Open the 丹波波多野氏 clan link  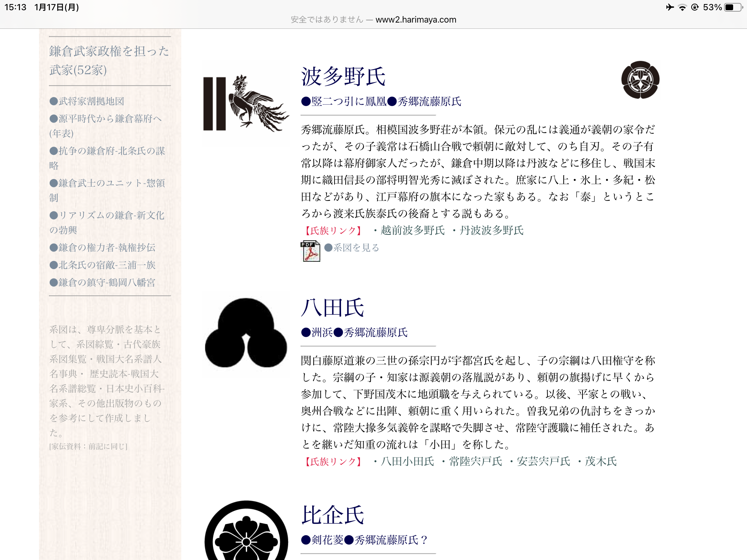pos(491,230)
